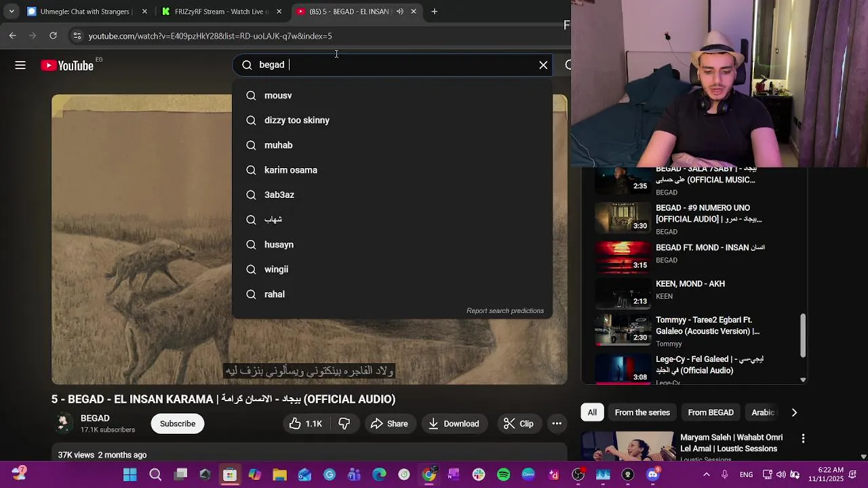The height and width of the screenshot is (488, 868).
Task: Select the search suggestion 3ab3az
Action: pyautogui.click(x=393, y=195)
